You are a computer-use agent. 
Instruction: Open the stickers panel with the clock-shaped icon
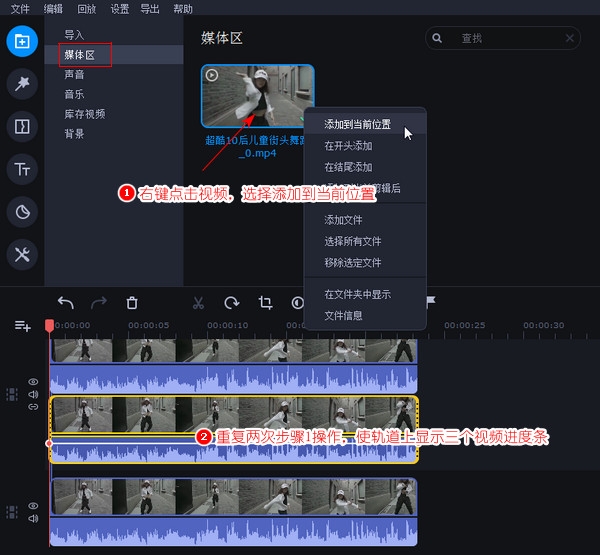(22, 212)
